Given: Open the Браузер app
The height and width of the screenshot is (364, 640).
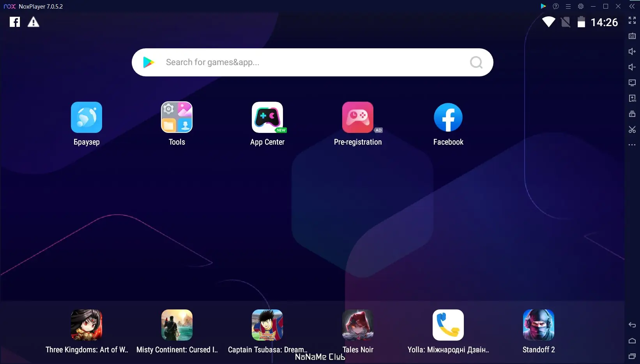Looking at the screenshot, I should pyautogui.click(x=87, y=117).
